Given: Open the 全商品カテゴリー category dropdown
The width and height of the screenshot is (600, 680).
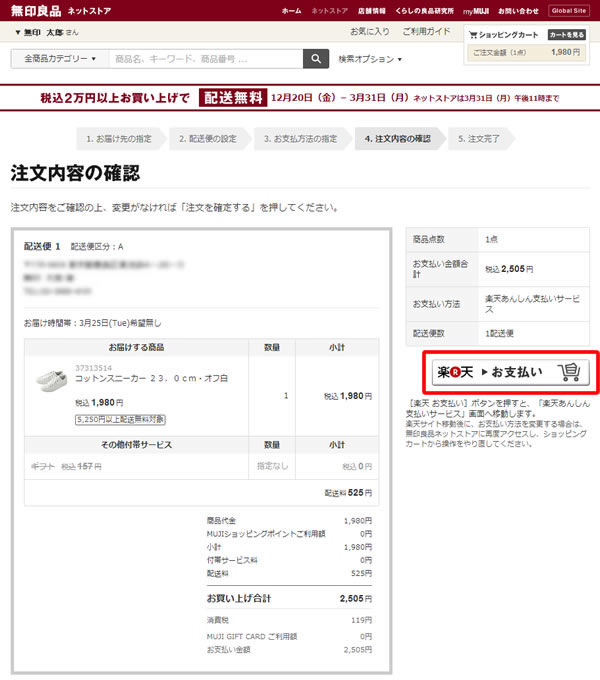Looking at the screenshot, I should click(59, 59).
